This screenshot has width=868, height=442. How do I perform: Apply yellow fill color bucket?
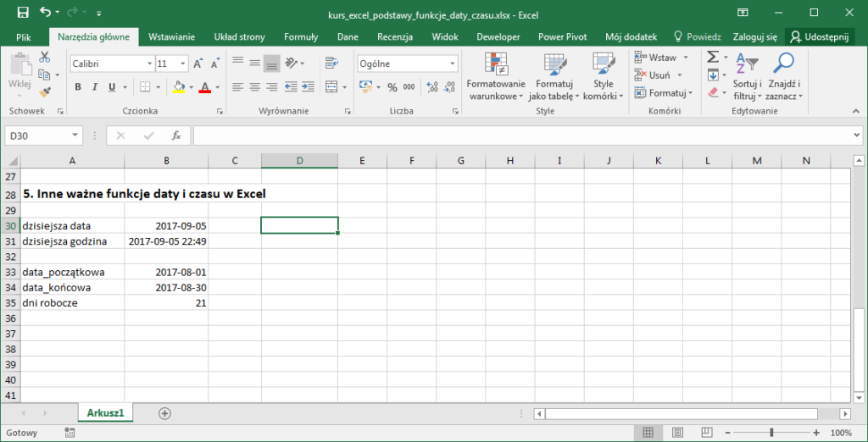[178, 87]
